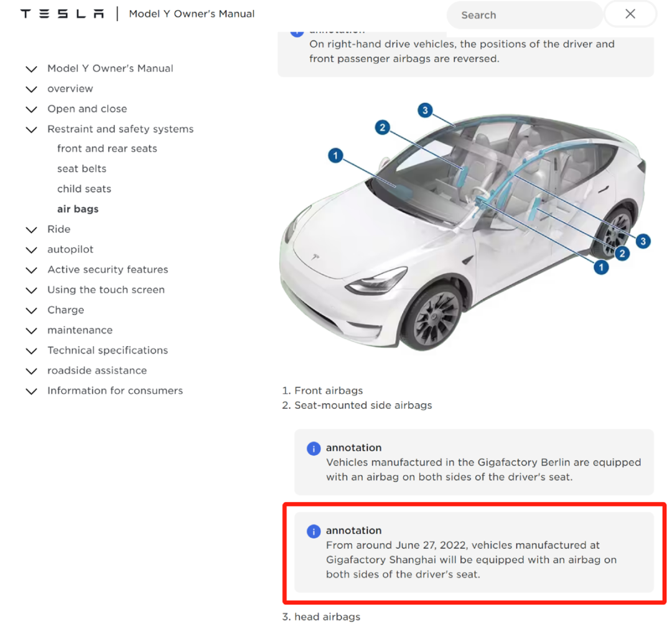Expand the Technical specifications chevron
The height and width of the screenshot is (631, 672).
point(31,350)
